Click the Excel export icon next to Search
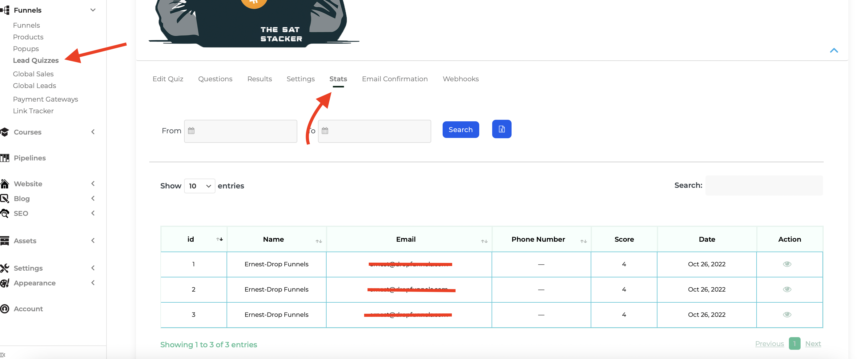Image resolution: width=868 pixels, height=359 pixels. pos(502,129)
